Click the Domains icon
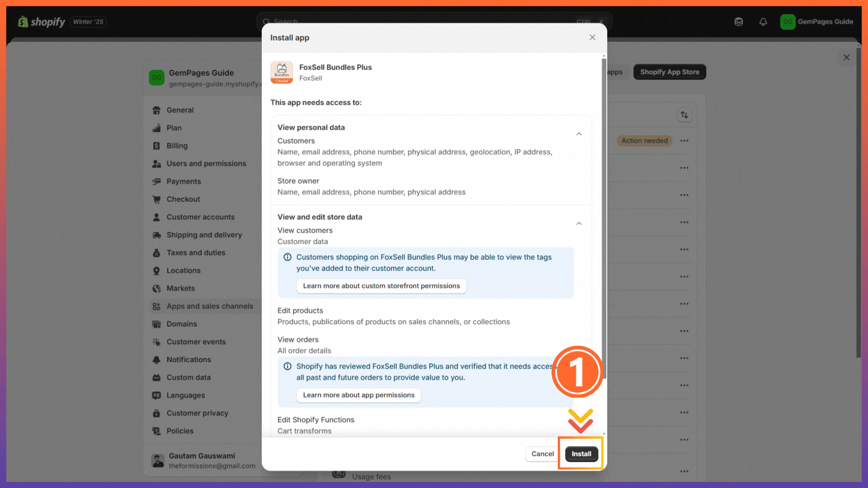The height and width of the screenshot is (488, 868). tap(156, 324)
